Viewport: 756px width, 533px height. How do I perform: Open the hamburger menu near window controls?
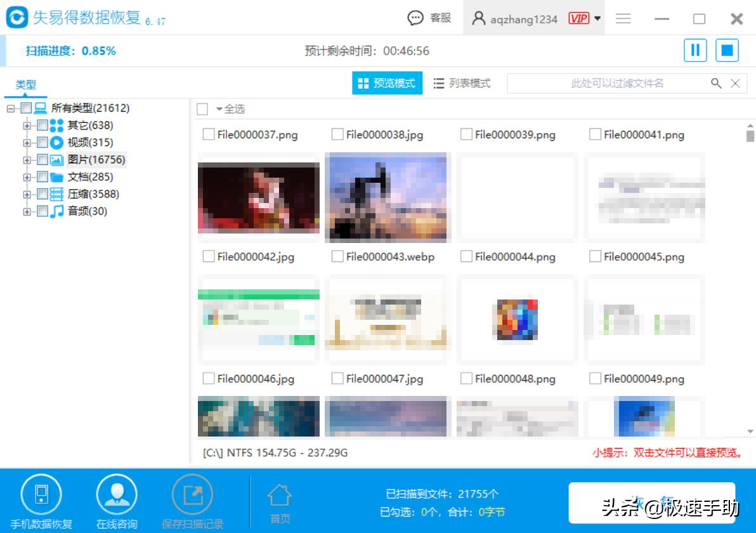tap(623, 18)
